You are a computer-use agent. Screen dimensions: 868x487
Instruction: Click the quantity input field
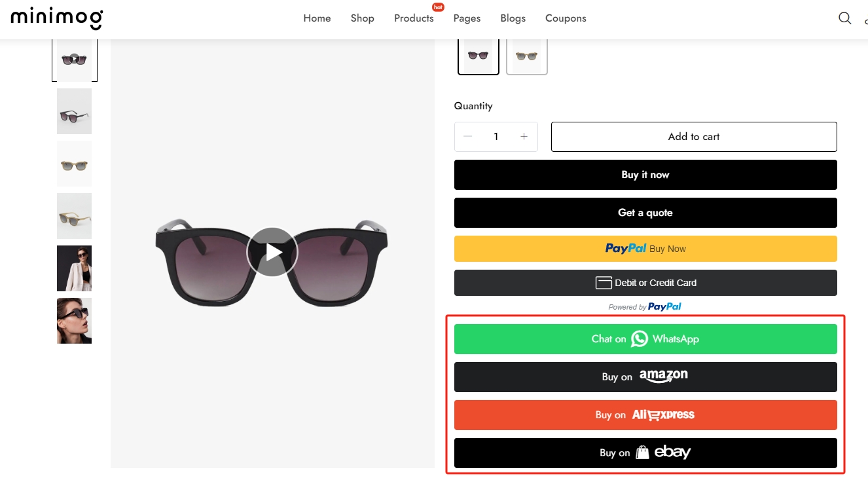point(496,137)
